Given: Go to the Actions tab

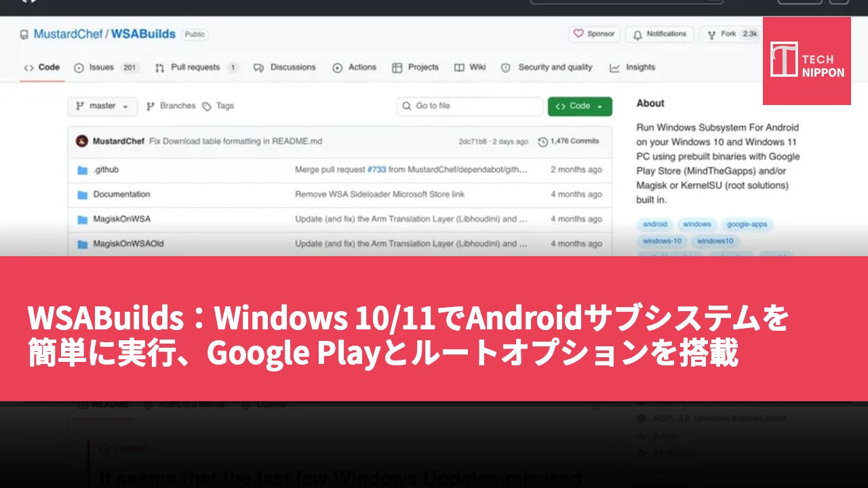Looking at the screenshot, I should 354,67.
